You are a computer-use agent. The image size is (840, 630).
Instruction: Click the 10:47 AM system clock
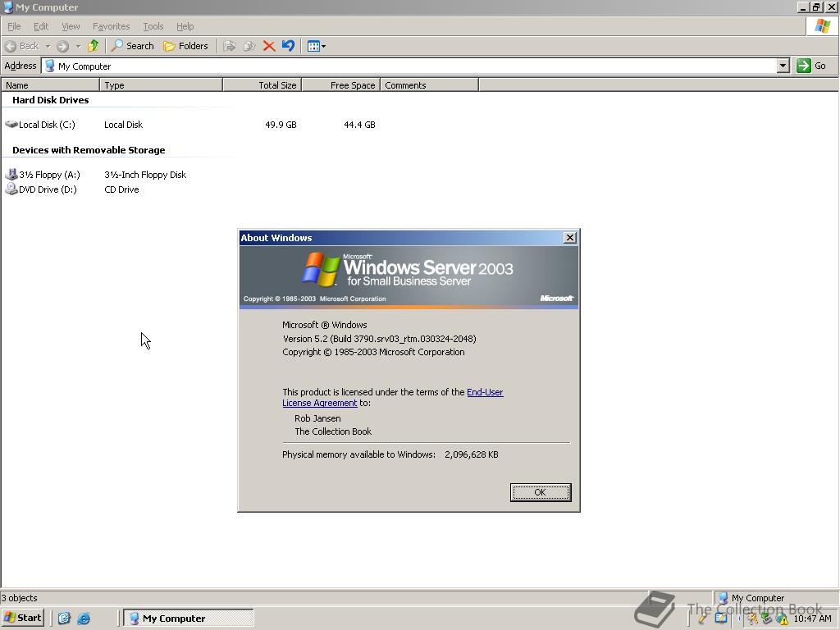pos(812,619)
